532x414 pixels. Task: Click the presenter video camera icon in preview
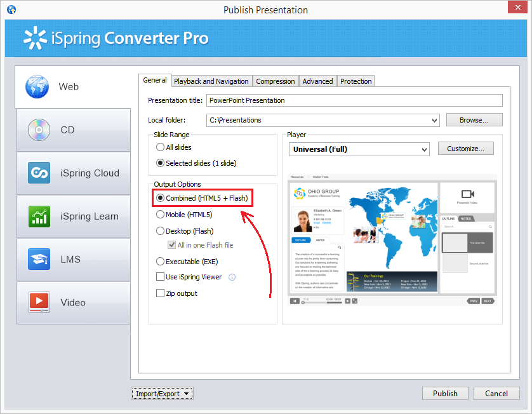tap(467, 194)
